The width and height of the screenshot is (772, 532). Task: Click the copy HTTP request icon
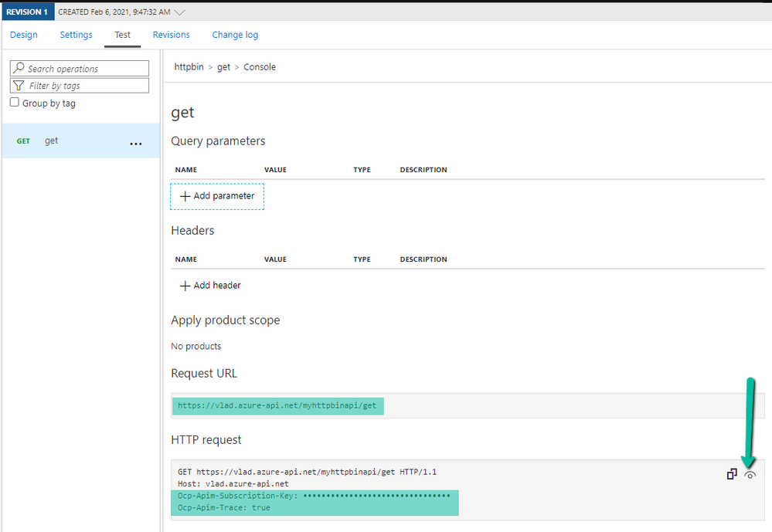click(x=732, y=475)
